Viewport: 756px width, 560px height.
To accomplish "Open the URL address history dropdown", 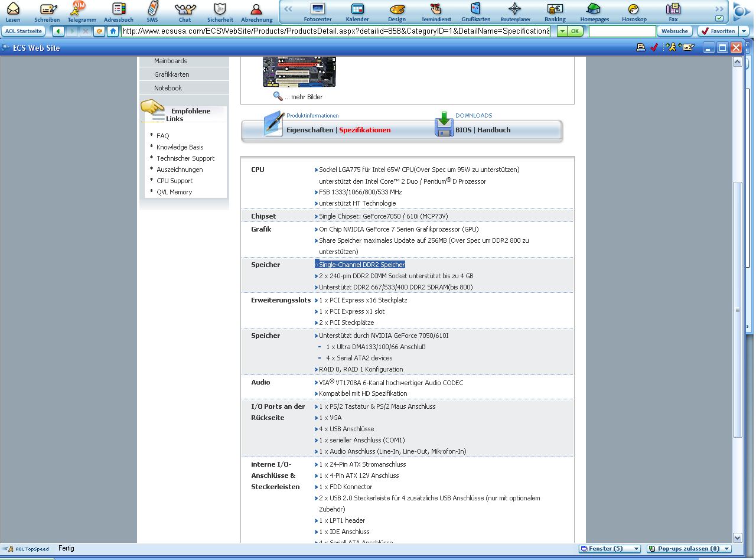I will tap(562, 31).
